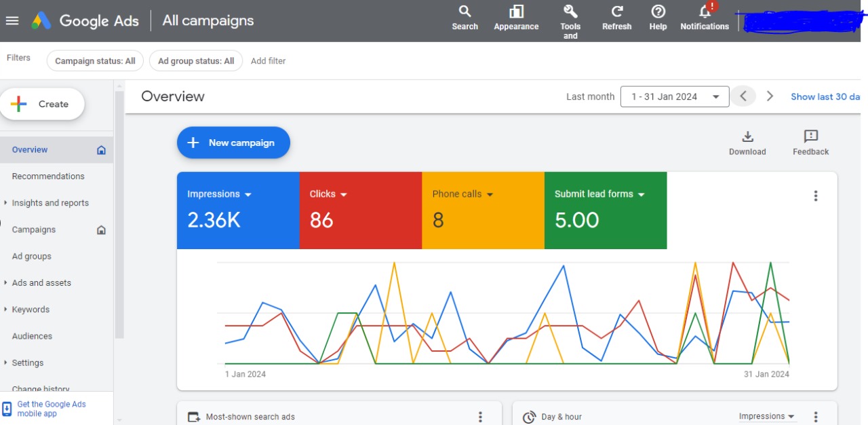This screenshot has width=868, height=425.
Task: Select Recommendations in the sidebar
Action: (48, 177)
